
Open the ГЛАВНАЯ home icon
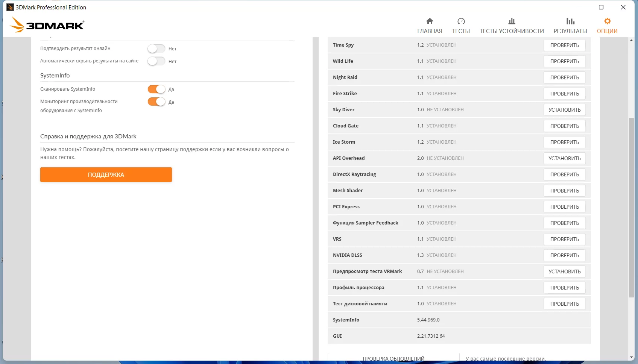coord(430,21)
